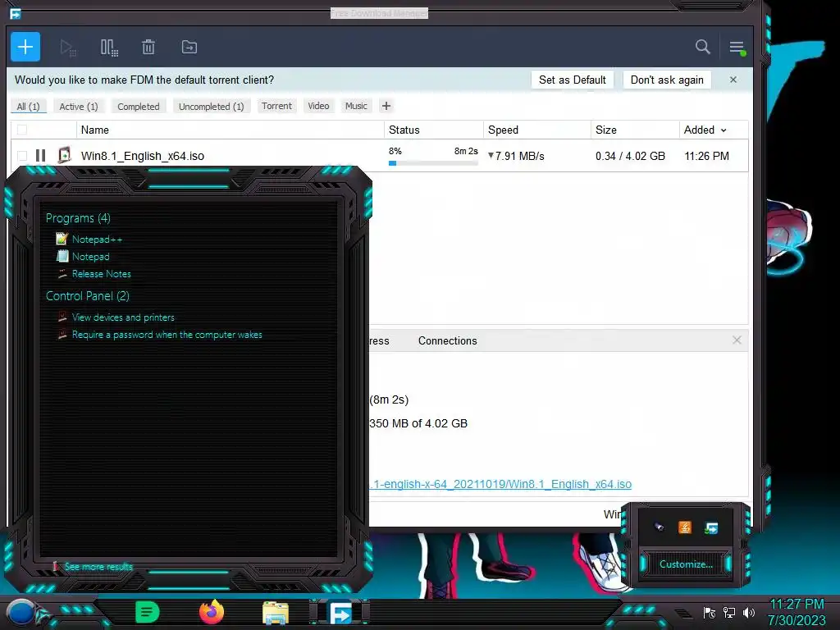Open Action Center flag tray icon
Screen dimensions: 840x630
tap(710, 612)
